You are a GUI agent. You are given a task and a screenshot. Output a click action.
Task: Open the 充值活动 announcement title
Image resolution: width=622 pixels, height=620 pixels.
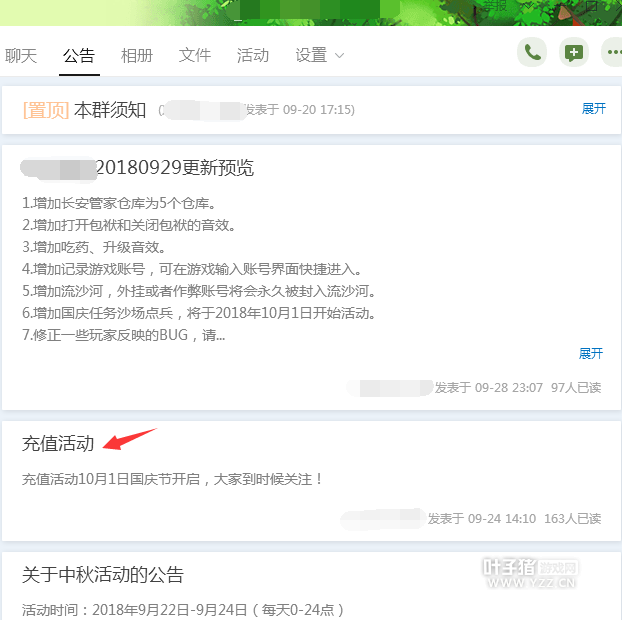pos(58,443)
